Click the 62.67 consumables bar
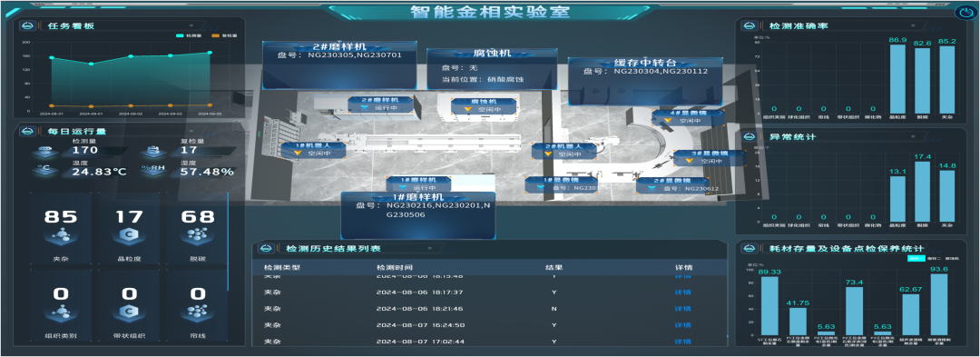This screenshot has height=357, width=980. coord(911,314)
